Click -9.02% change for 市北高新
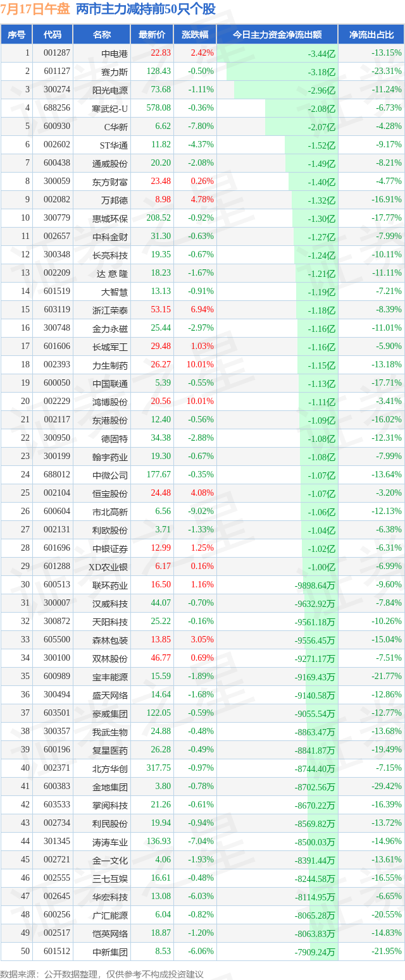The image size is (405, 980). coord(201,511)
